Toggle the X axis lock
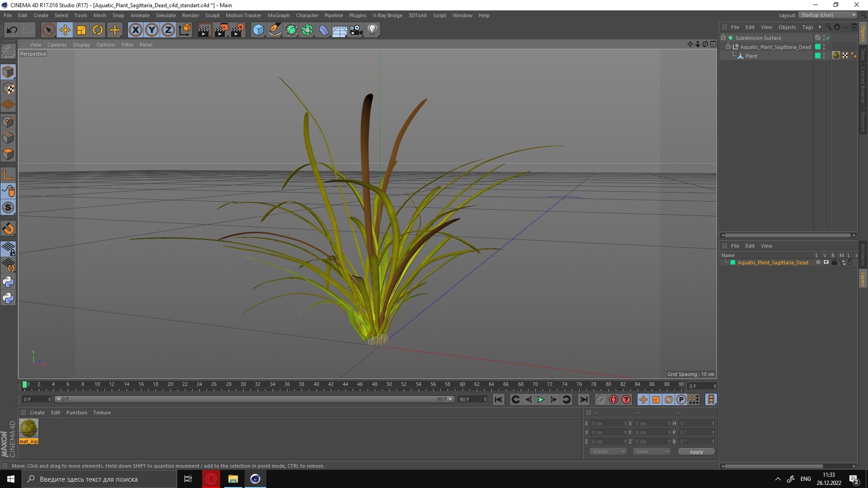 pyautogui.click(x=135, y=30)
